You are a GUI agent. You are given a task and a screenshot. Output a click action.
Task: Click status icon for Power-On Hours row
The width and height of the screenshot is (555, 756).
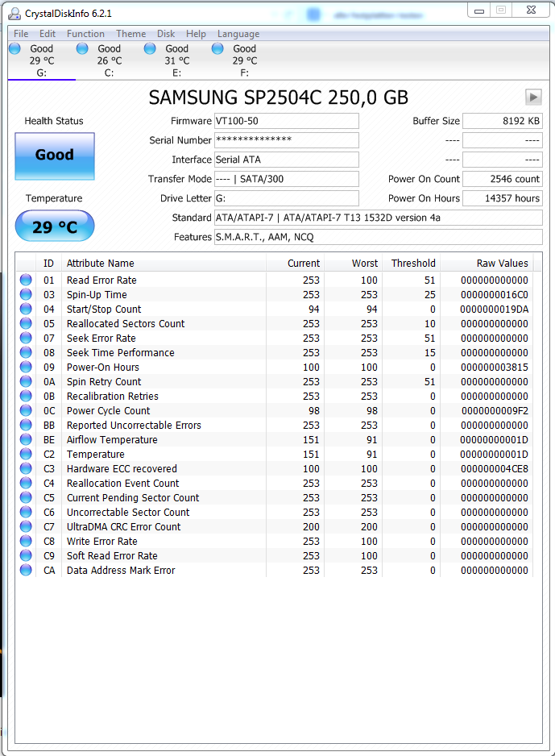pyautogui.click(x=26, y=367)
